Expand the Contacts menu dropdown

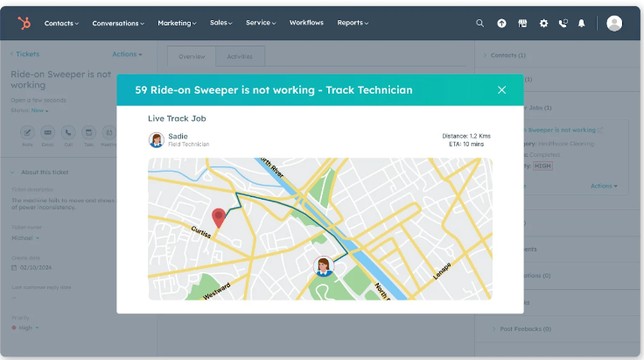click(x=61, y=24)
